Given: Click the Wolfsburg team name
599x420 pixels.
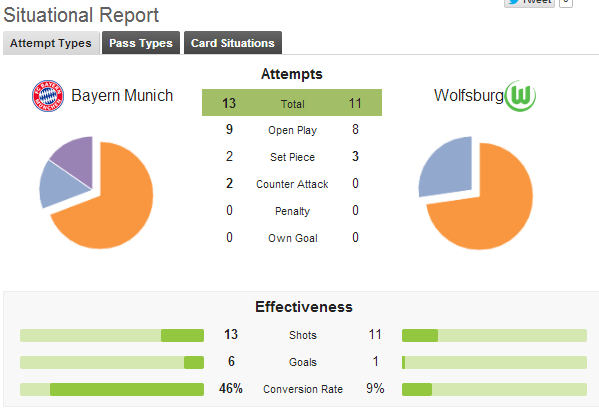Looking at the screenshot, I should 469,96.
